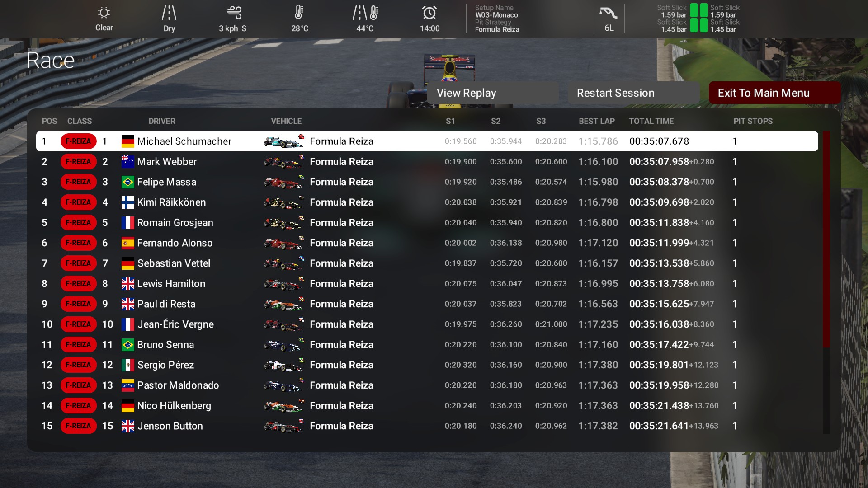Click the CLASS column header
This screenshot has width=868, height=488.
pyautogui.click(x=80, y=121)
